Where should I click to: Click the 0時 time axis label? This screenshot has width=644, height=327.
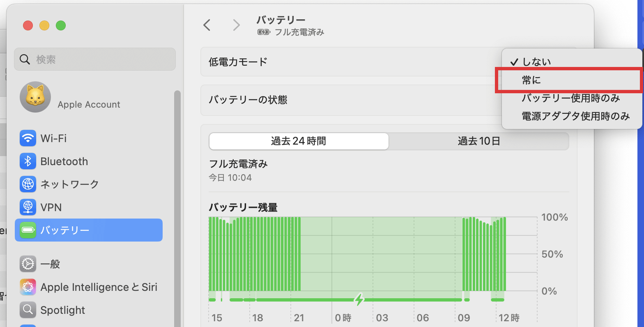pos(343,318)
